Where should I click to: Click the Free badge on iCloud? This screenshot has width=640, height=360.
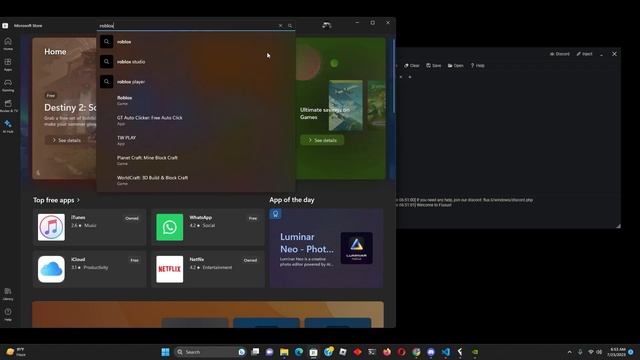click(134, 260)
